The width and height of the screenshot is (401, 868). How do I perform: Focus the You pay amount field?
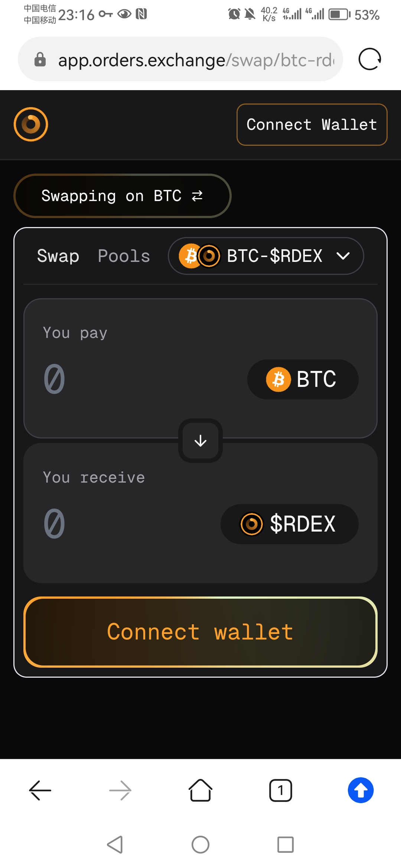(x=141, y=379)
